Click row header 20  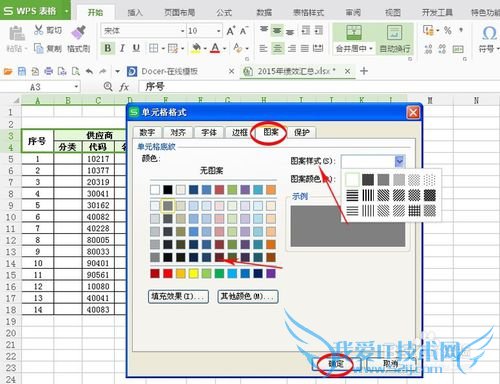point(11,333)
